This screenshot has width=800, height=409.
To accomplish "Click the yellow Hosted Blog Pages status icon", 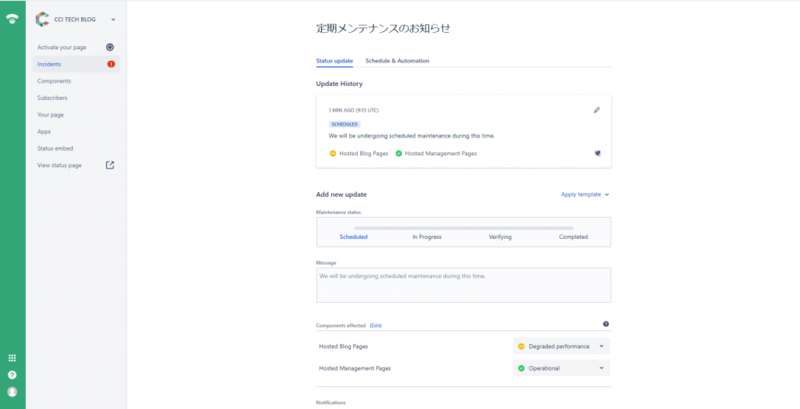I will [x=333, y=154].
